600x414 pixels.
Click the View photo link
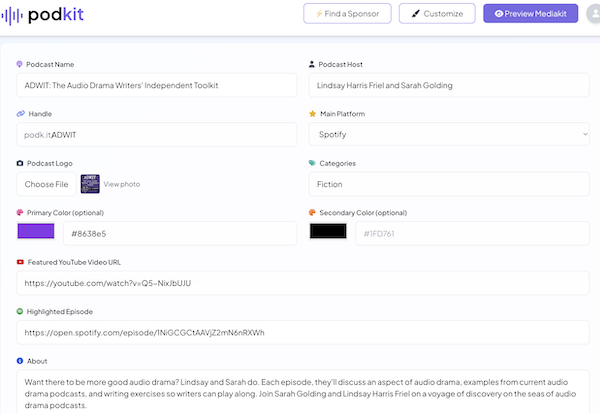(x=122, y=184)
